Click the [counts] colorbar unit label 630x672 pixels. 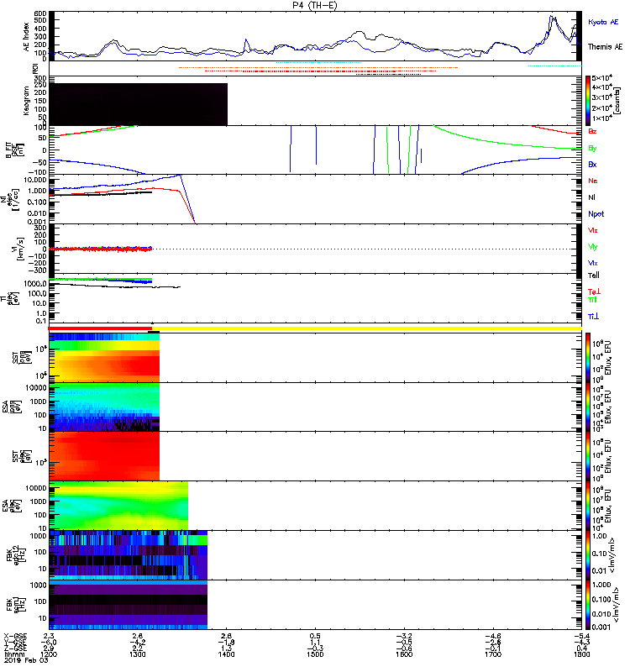coord(617,101)
